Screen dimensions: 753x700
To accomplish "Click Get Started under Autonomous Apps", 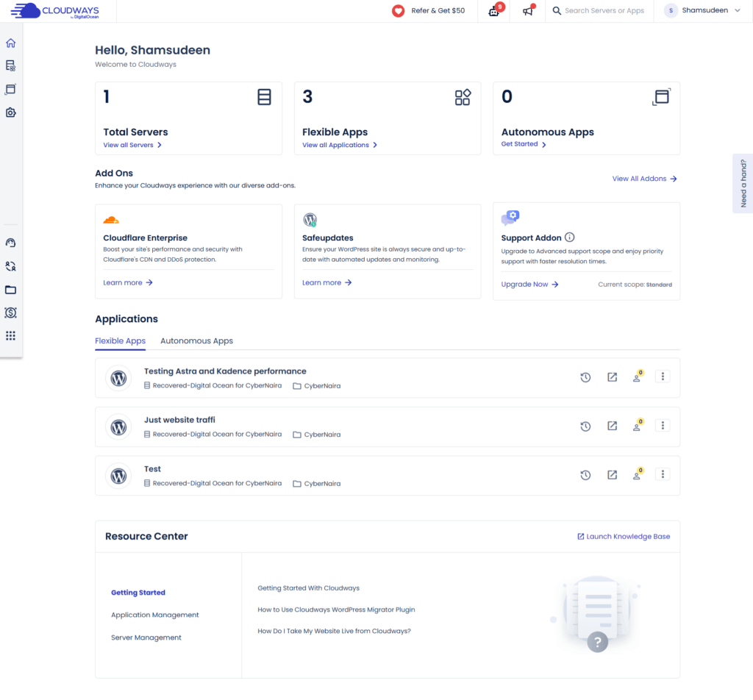I will tap(524, 144).
